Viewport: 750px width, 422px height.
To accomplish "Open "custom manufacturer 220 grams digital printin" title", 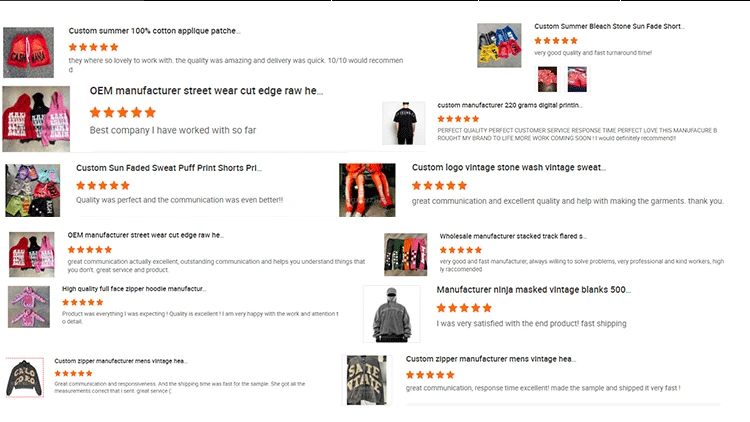I will [x=510, y=105].
